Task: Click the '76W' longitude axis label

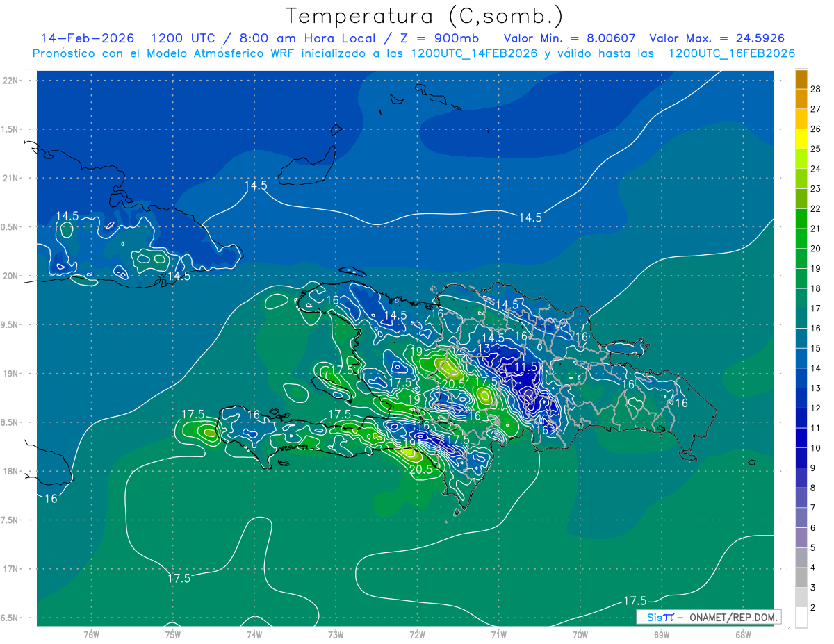Action: coord(91,635)
